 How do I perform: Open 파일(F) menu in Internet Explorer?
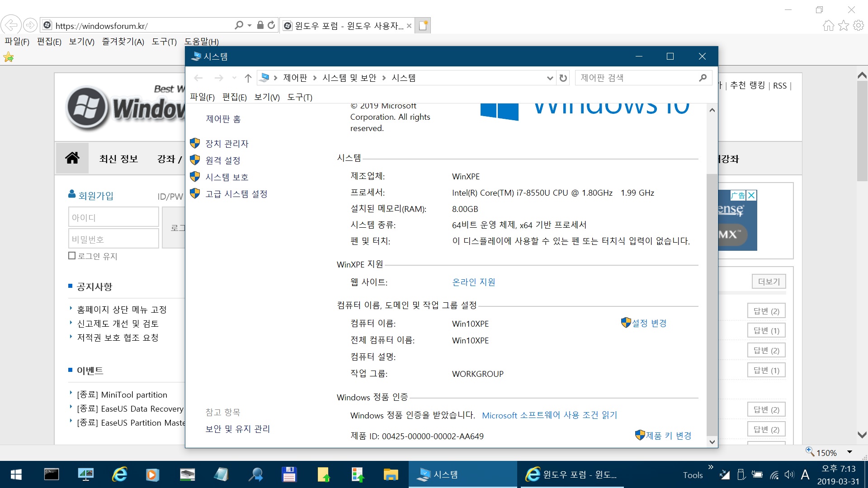point(17,42)
